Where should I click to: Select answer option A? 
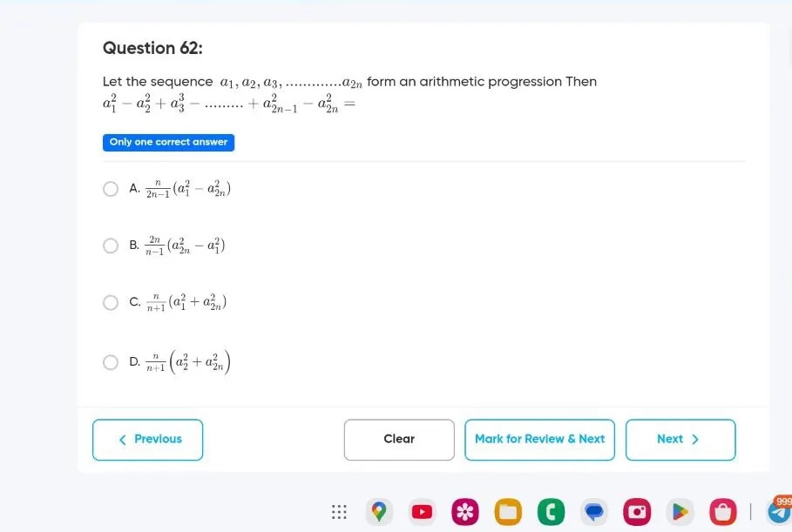[x=111, y=189]
